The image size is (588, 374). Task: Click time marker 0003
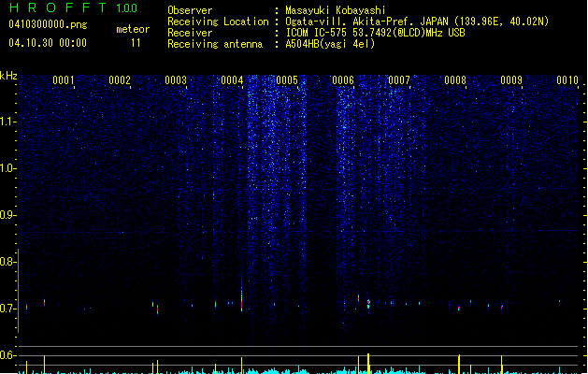[176, 79]
